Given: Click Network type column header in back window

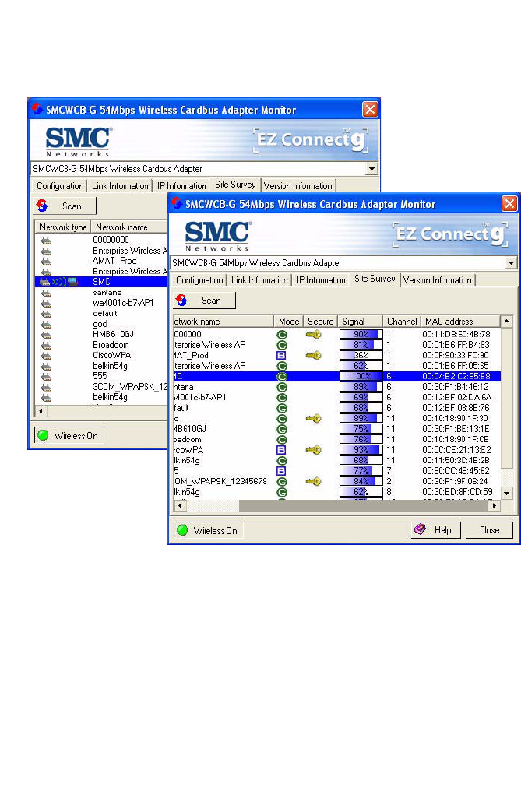Looking at the screenshot, I should tap(63, 227).
